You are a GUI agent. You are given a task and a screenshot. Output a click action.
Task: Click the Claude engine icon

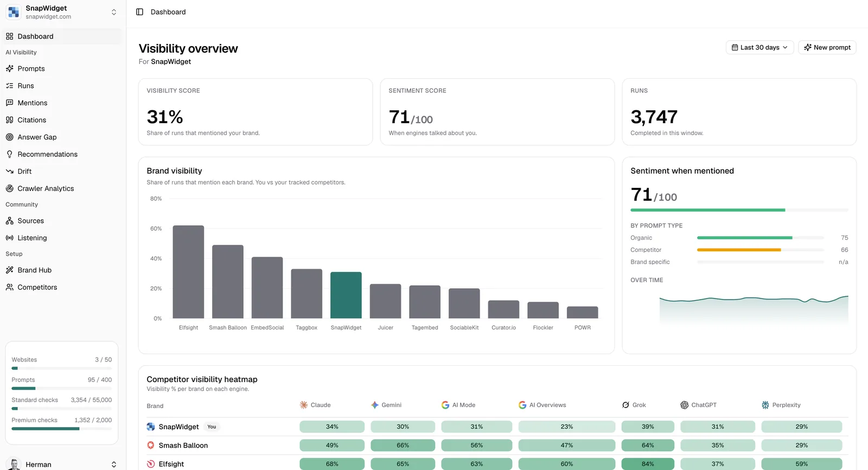point(304,405)
